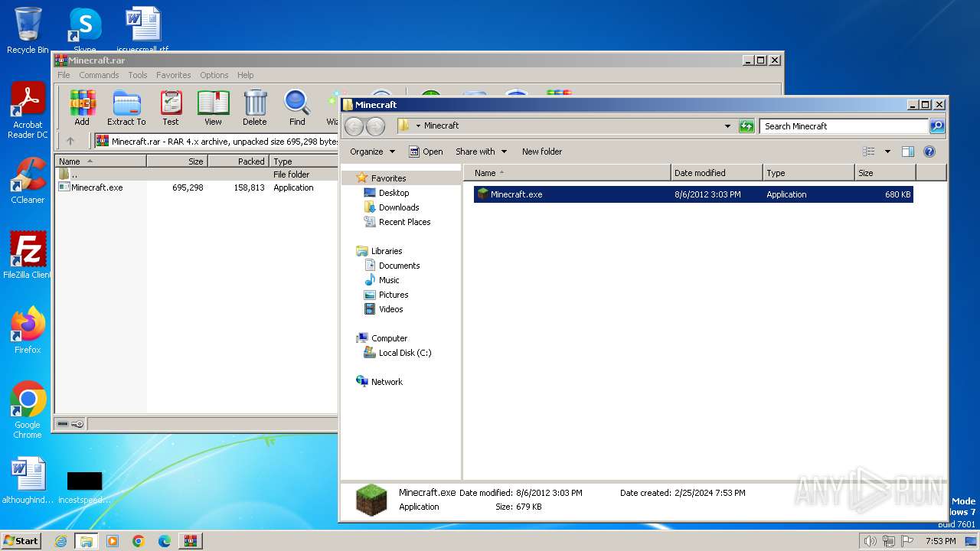Open the Favorites menu in WinRAR
Screen dimensions: 980x551
click(174, 75)
